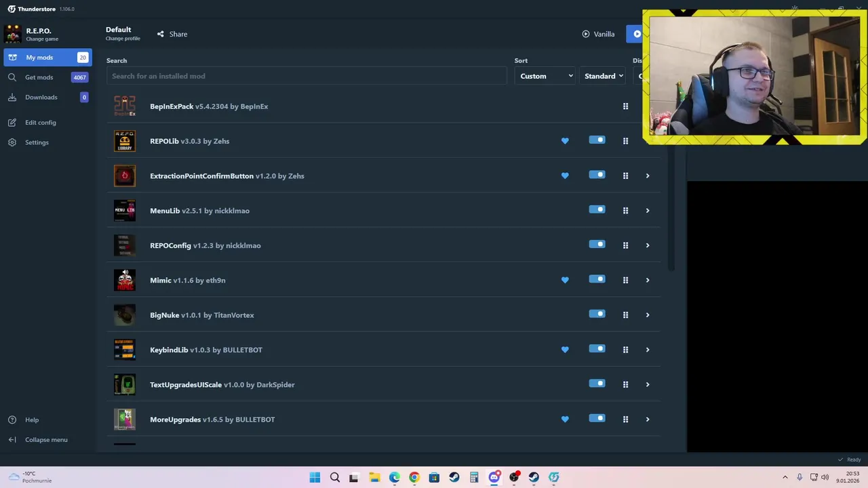
Task: Disable the TextUpgradesUIScale mod toggle
Action: click(x=597, y=384)
